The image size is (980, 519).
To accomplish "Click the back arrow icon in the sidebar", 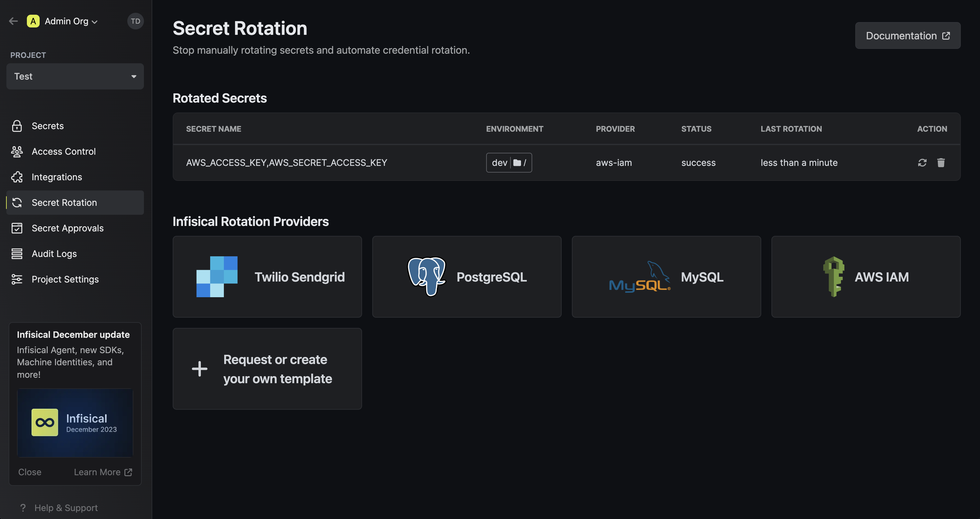I will [x=13, y=21].
